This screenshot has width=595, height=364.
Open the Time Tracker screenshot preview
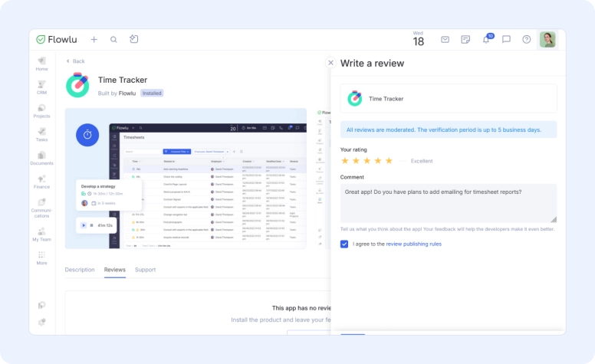tap(186, 179)
